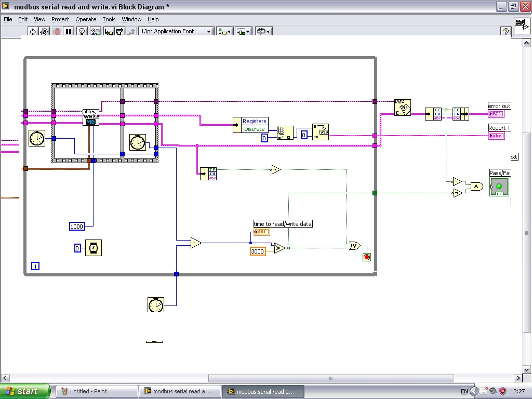Click the system clock 12:27
This screenshot has height=399, width=532.
[518, 392]
